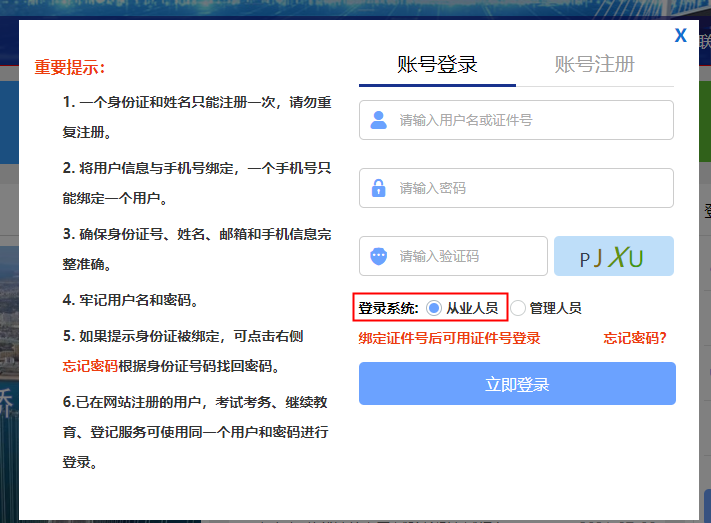Click the 重要提示 heading
This screenshot has height=523, width=711.
click(70, 68)
